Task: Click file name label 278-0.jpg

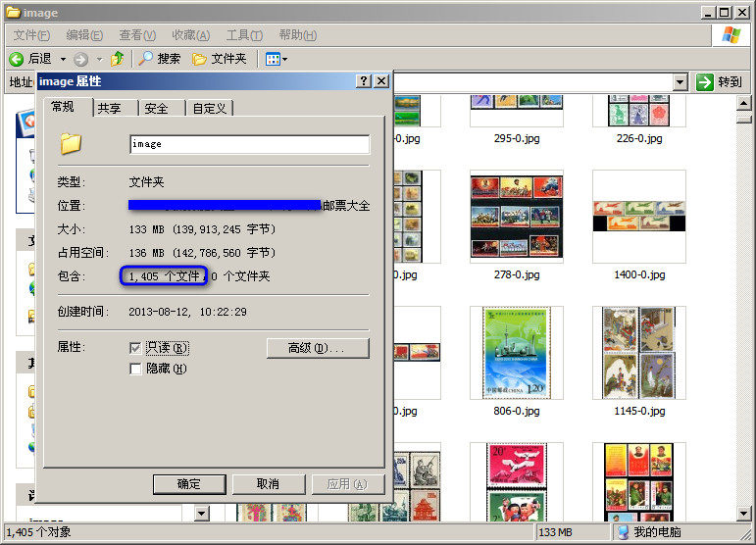Action: click(x=517, y=274)
